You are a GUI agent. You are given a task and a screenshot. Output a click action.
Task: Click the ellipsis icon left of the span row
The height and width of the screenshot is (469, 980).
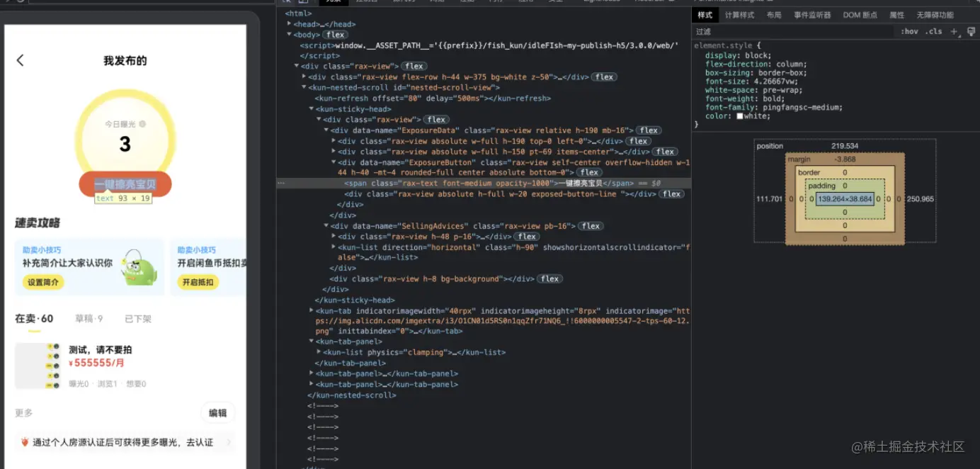tap(281, 183)
